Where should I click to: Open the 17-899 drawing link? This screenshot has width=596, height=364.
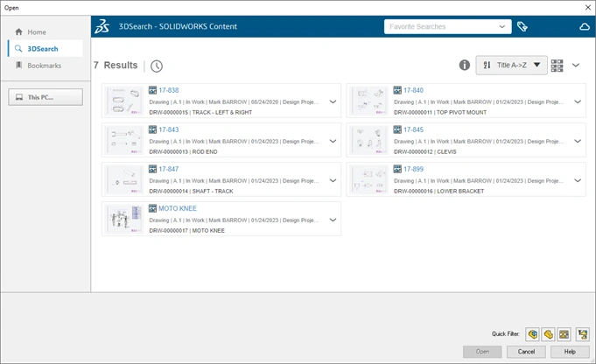(413, 169)
